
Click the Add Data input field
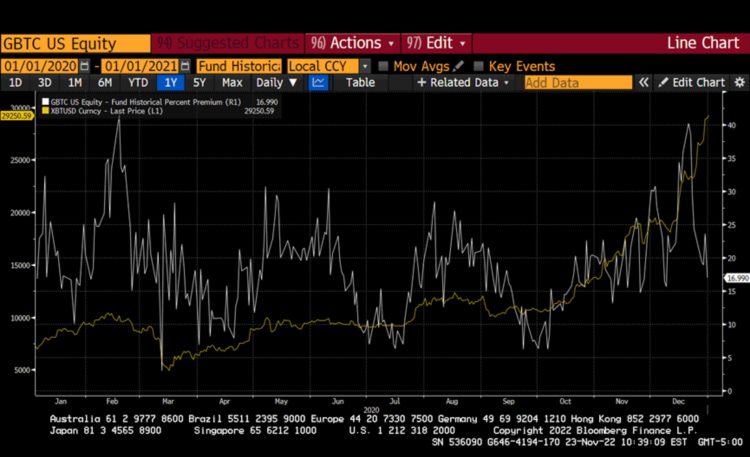(x=578, y=83)
